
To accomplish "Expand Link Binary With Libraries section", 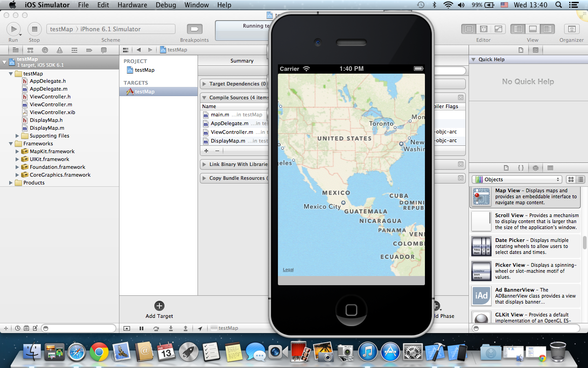I will click(204, 164).
